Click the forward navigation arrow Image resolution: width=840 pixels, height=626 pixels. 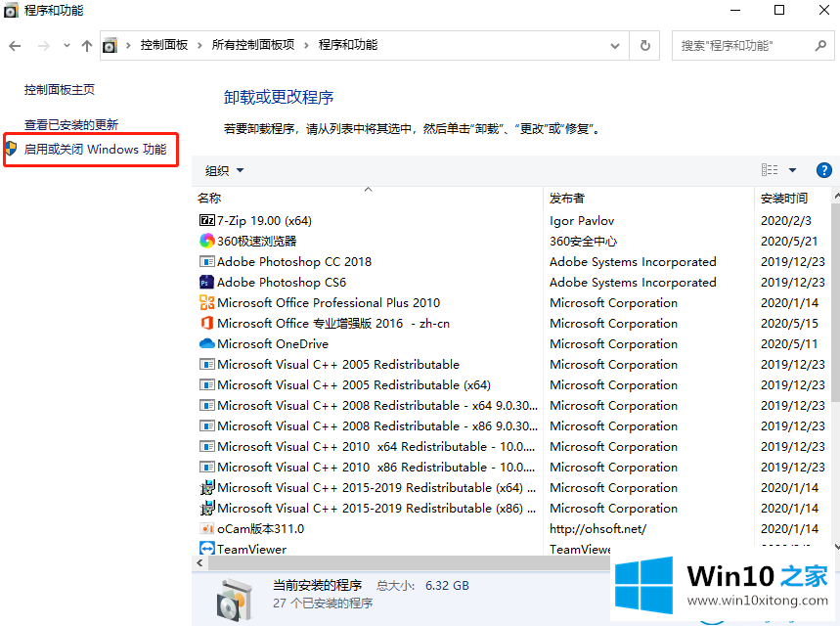click(44, 46)
